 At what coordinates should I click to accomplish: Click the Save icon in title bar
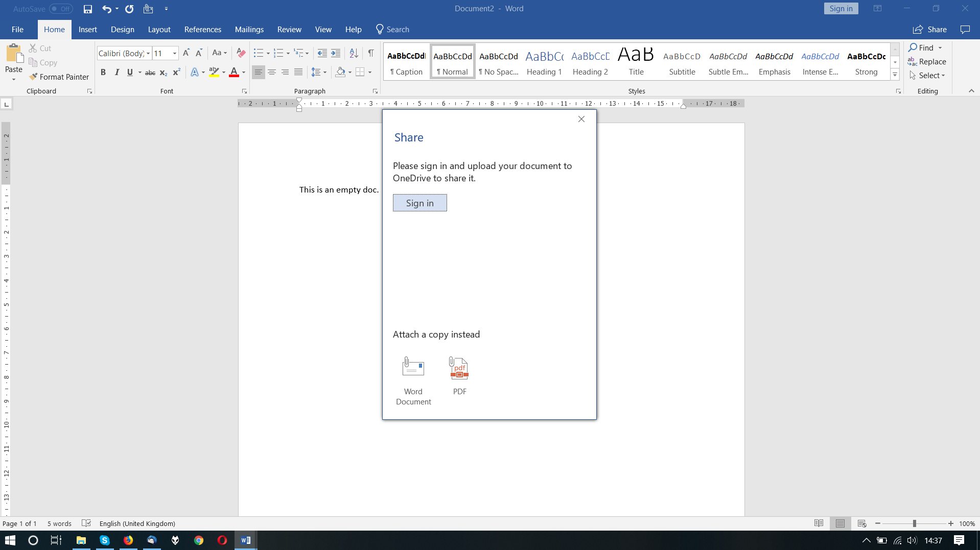pyautogui.click(x=88, y=9)
